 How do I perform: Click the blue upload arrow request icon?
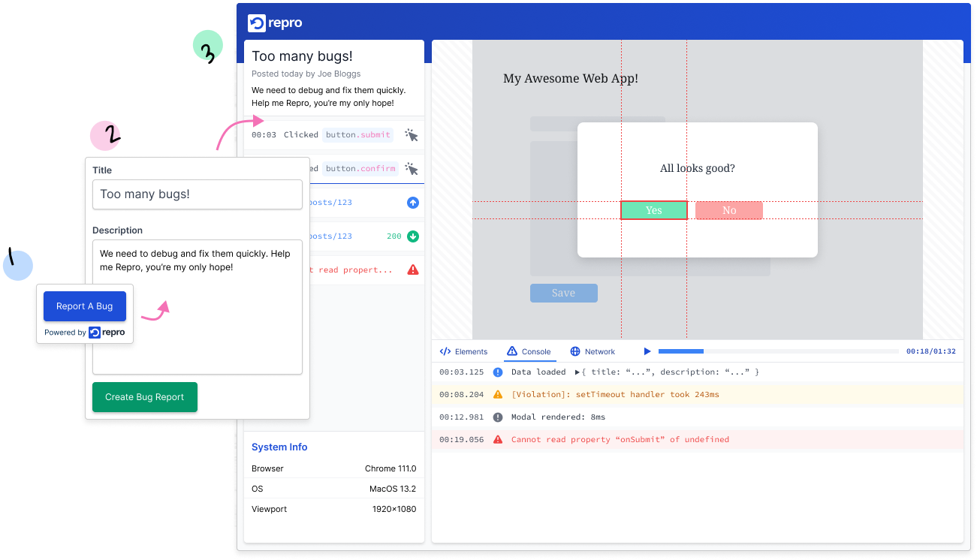(413, 203)
